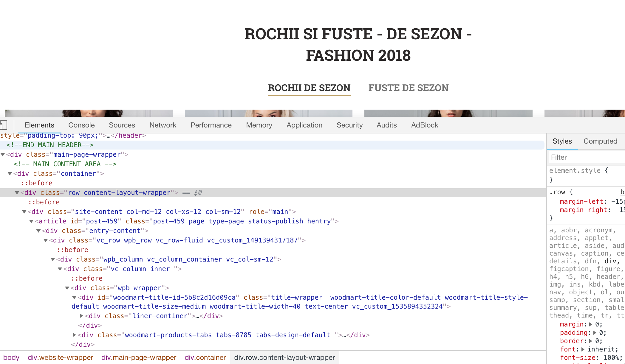
Task: Open the Console tab
Action: 81,125
